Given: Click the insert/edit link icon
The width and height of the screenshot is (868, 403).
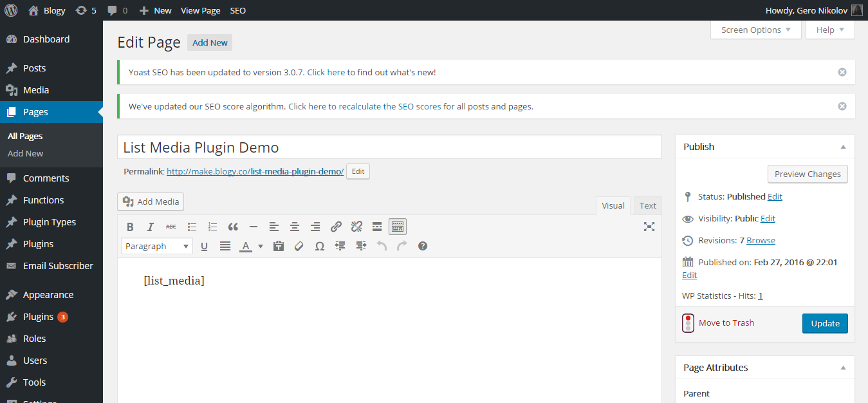Looking at the screenshot, I should tap(336, 227).
